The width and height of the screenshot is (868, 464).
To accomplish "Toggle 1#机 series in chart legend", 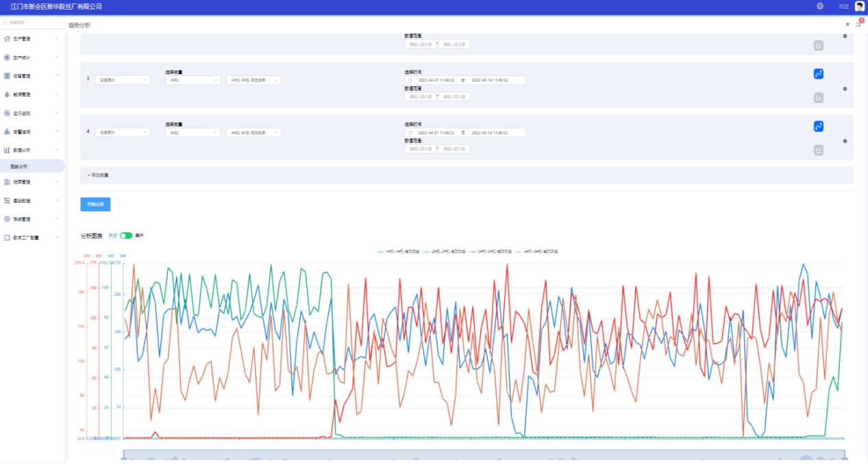I will [399, 252].
